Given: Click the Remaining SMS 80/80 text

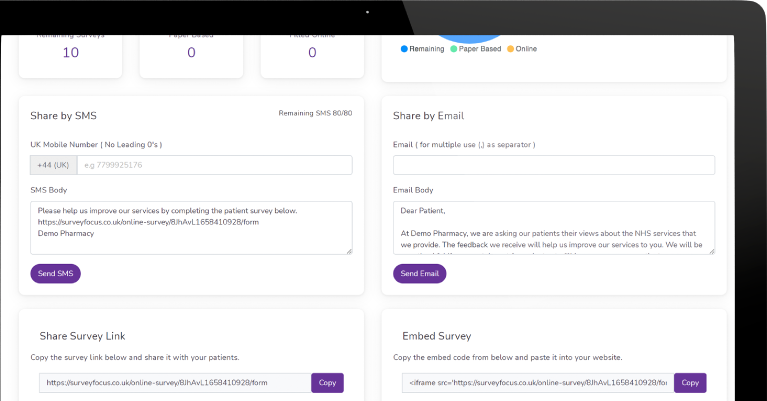Looking at the screenshot, I should 315,113.
